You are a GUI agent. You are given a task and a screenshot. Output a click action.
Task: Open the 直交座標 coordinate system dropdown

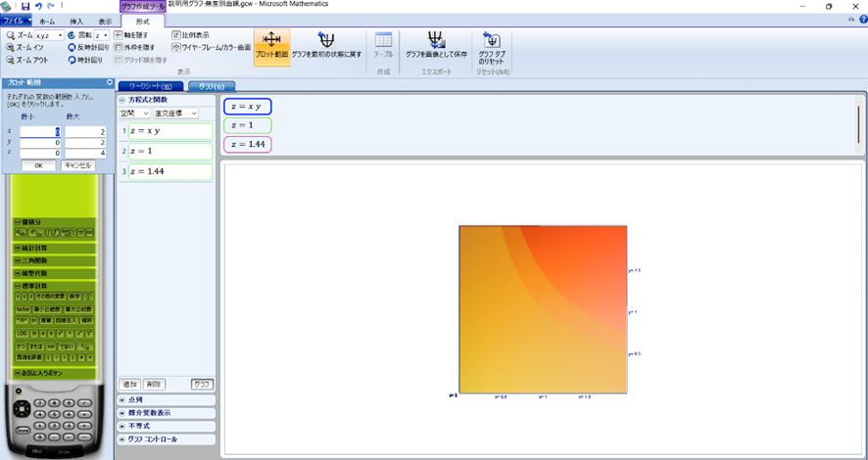click(175, 114)
